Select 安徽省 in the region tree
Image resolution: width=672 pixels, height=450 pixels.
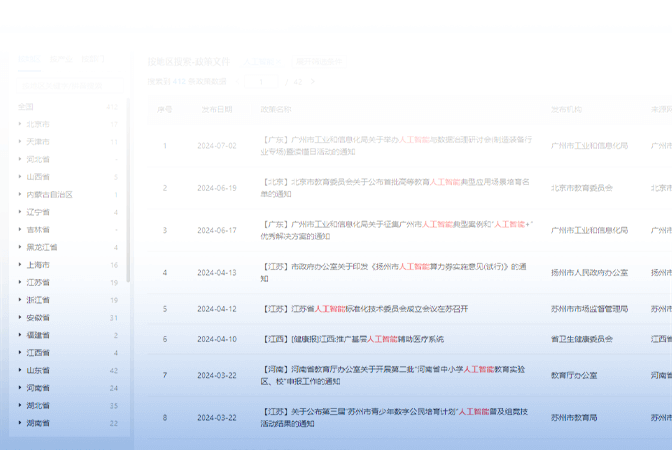coord(38,318)
